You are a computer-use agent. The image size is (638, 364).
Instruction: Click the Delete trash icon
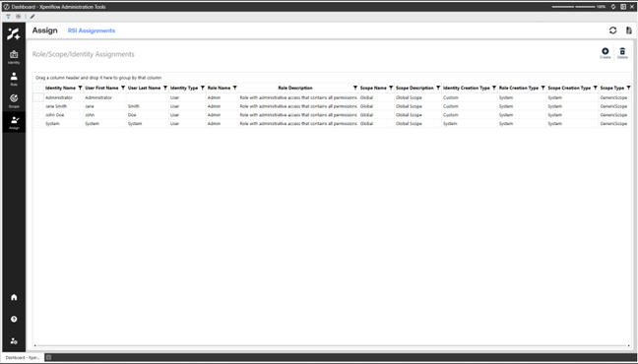click(622, 53)
